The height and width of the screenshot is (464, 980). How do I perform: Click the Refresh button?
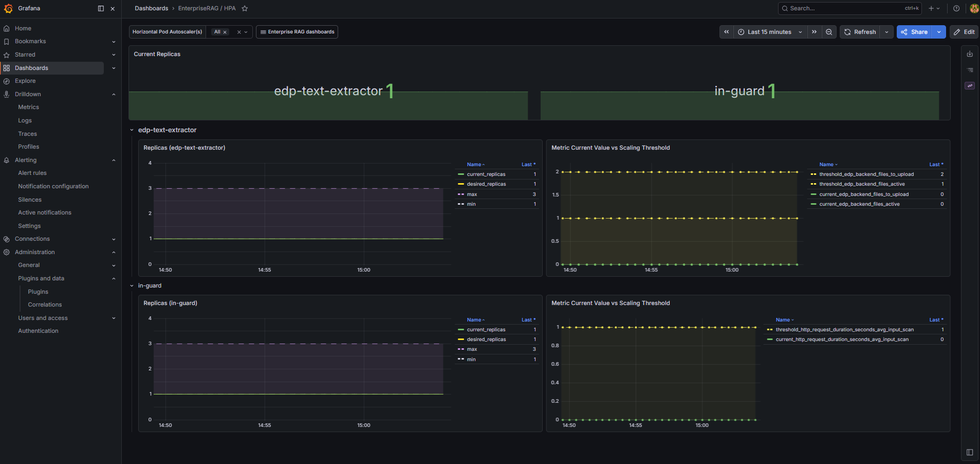click(x=860, y=32)
